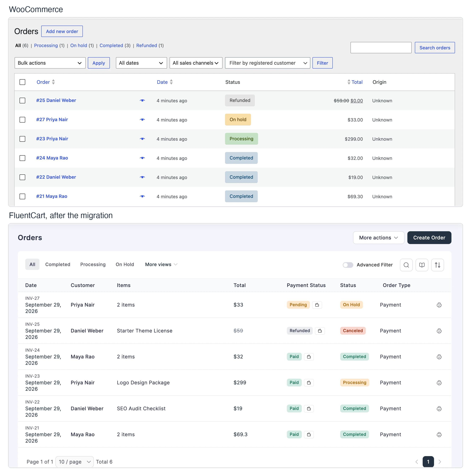Open FluentCart orders search icon
Viewport: 471px width, 476px height.
click(x=406, y=265)
